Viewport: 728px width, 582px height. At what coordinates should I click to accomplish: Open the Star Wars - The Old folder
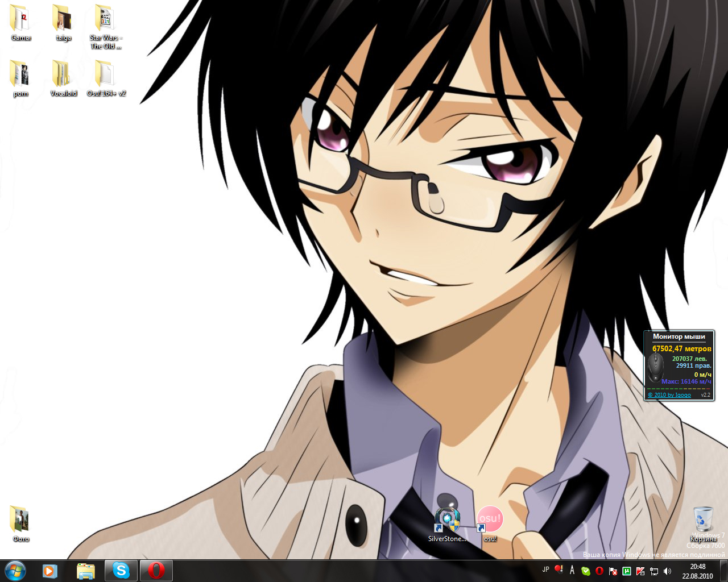click(x=105, y=19)
